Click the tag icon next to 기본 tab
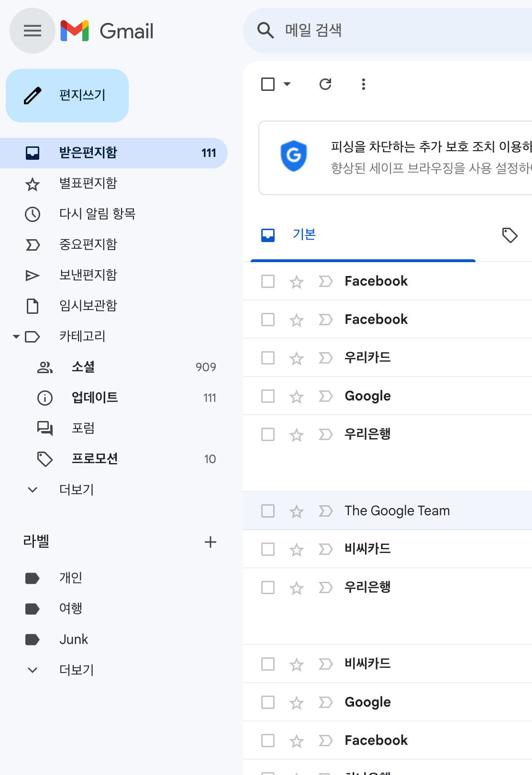Screen dimensions: 532x775 510,235
